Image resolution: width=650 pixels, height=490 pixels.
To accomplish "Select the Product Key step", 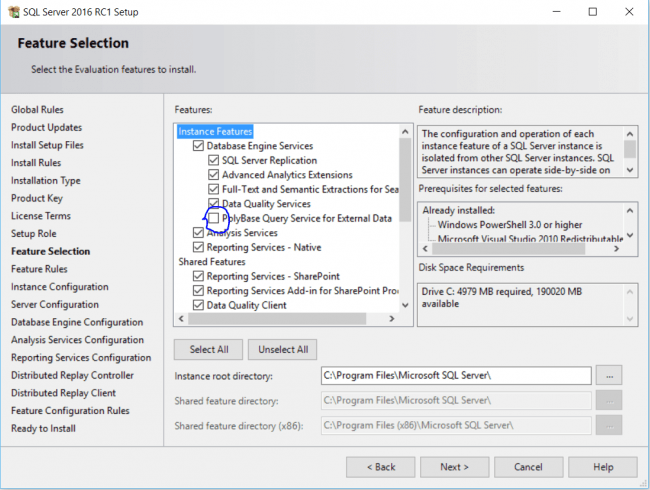I will coord(37,198).
